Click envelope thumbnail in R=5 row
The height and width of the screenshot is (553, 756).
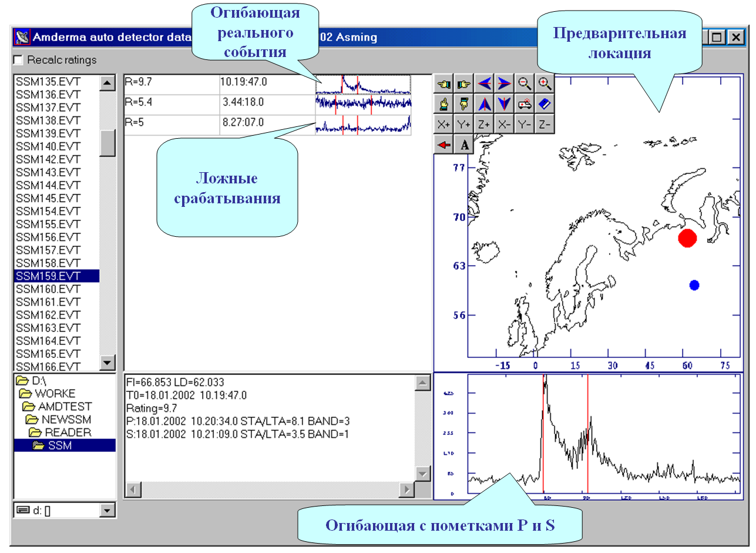(362, 125)
